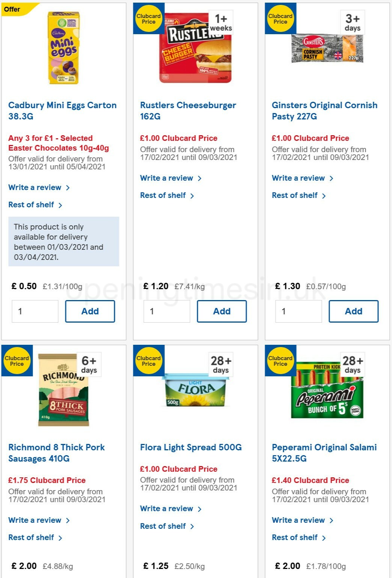Click the Clubcard Price badge on Flora Light Spread

click(x=149, y=361)
